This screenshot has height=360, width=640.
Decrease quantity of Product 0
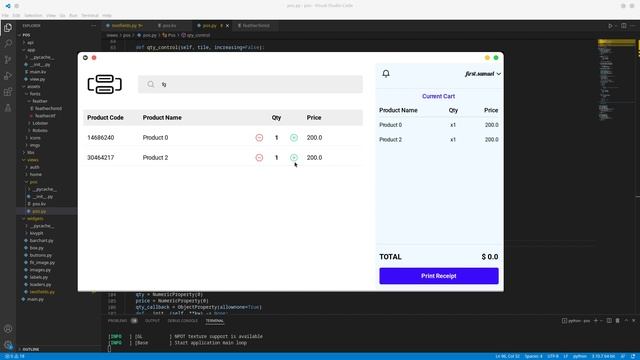[x=259, y=138]
